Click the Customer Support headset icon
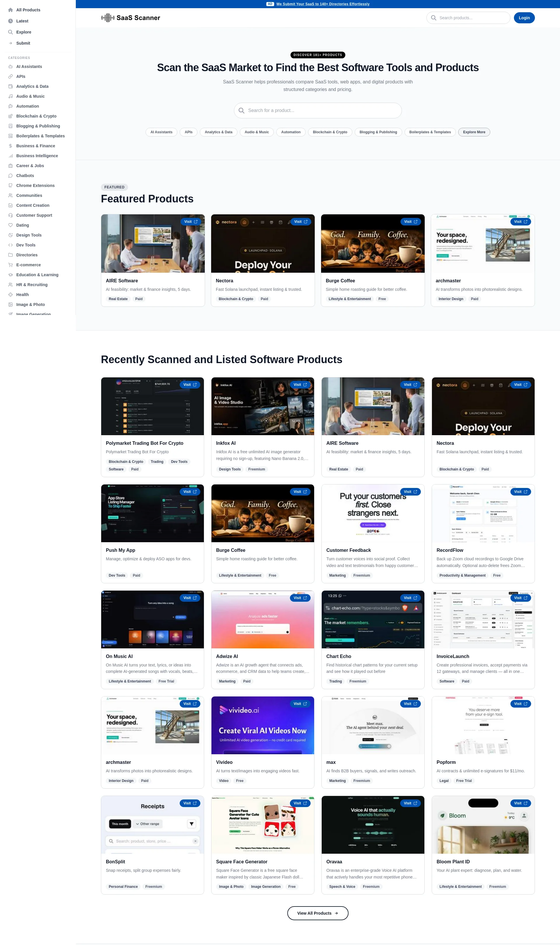The width and height of the screenshot is (560, 945). click(10, 216)
